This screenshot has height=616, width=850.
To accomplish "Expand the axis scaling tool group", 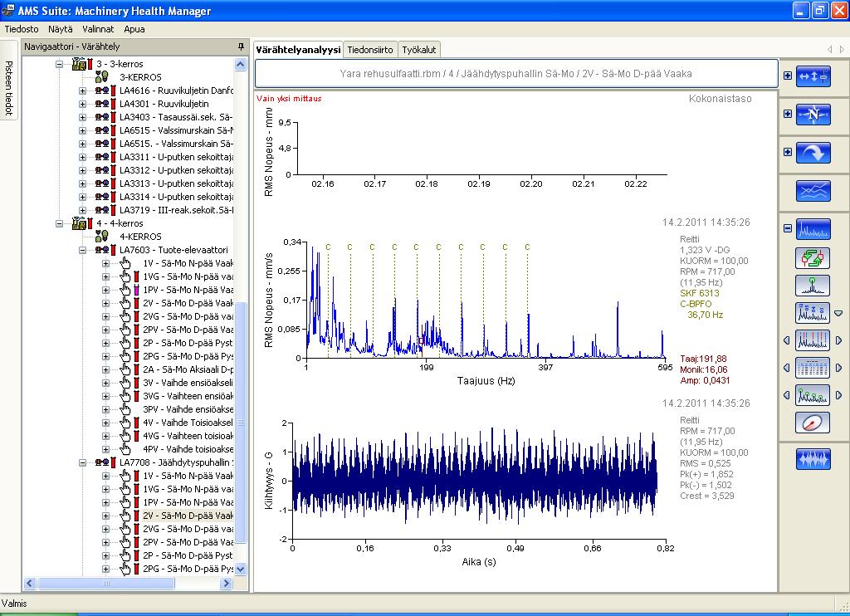I will pos(788,76).
